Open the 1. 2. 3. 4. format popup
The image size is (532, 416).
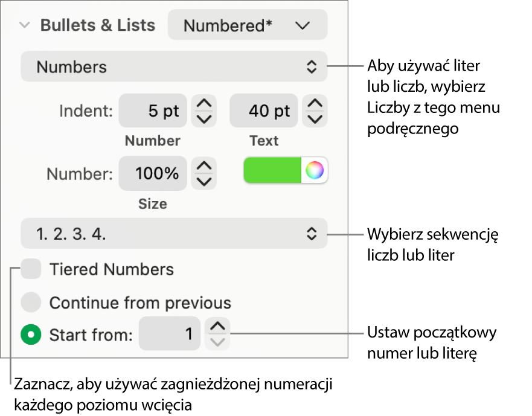tap(174, 234)
